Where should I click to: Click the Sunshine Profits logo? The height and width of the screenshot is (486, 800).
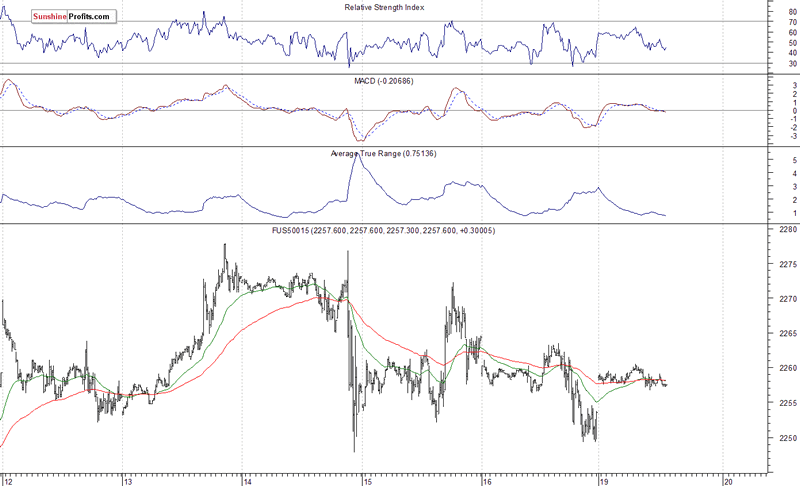[x=58, y=17]
